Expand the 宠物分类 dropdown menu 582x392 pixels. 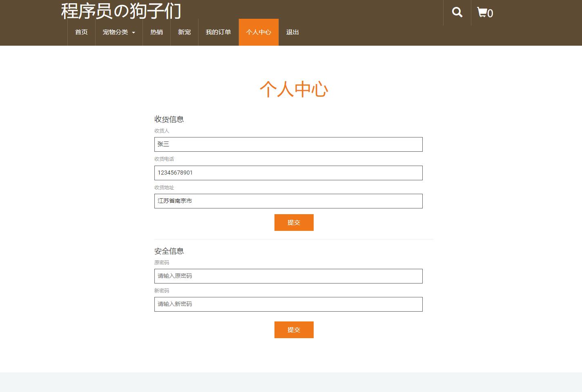[116, 32]
